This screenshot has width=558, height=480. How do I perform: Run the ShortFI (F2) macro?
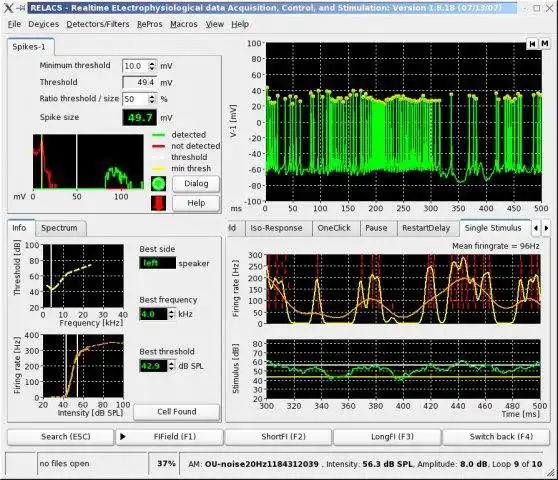278,437
